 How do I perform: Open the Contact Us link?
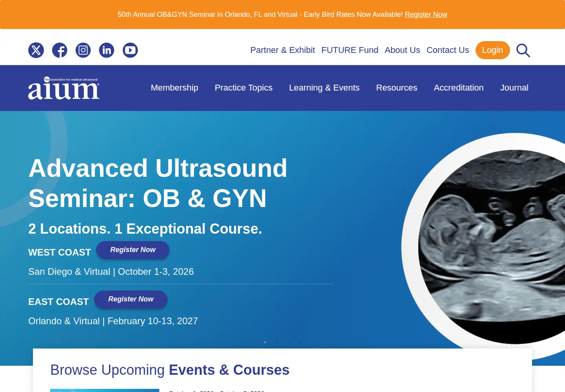448,50
